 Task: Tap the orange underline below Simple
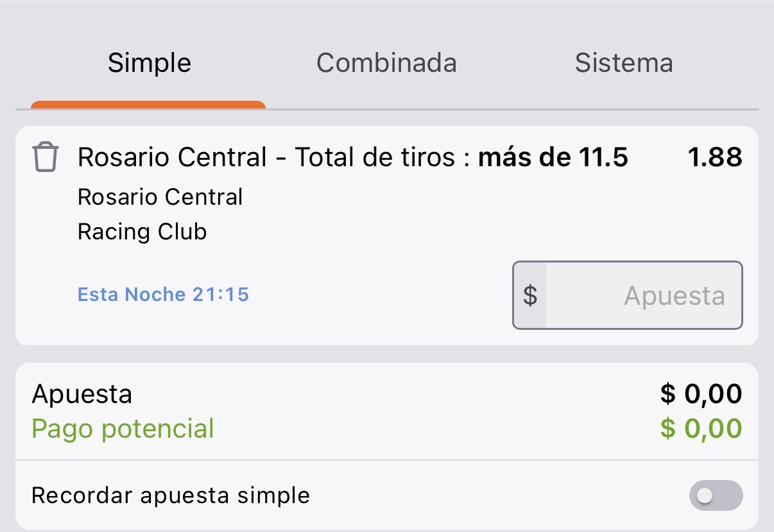tap(148, 105)
